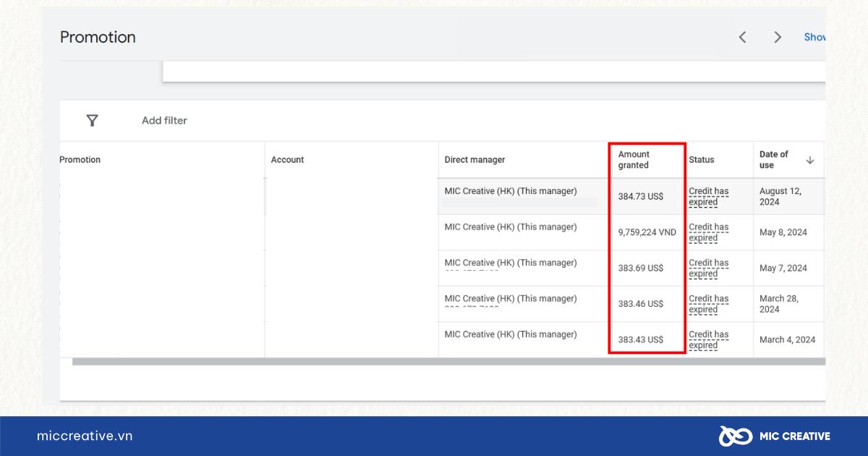868x456 pixels.
Task: Click the Date of use column header
Action: point(774,160)
